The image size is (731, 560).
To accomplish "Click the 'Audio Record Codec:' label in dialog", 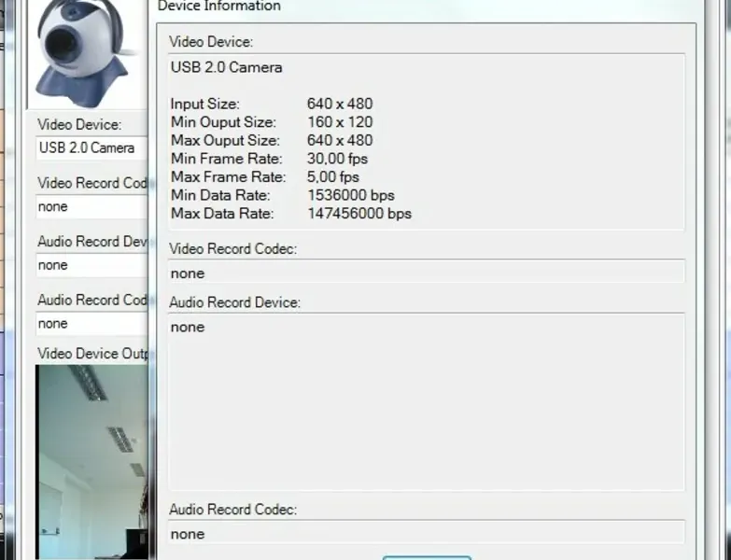I will 232,510.
